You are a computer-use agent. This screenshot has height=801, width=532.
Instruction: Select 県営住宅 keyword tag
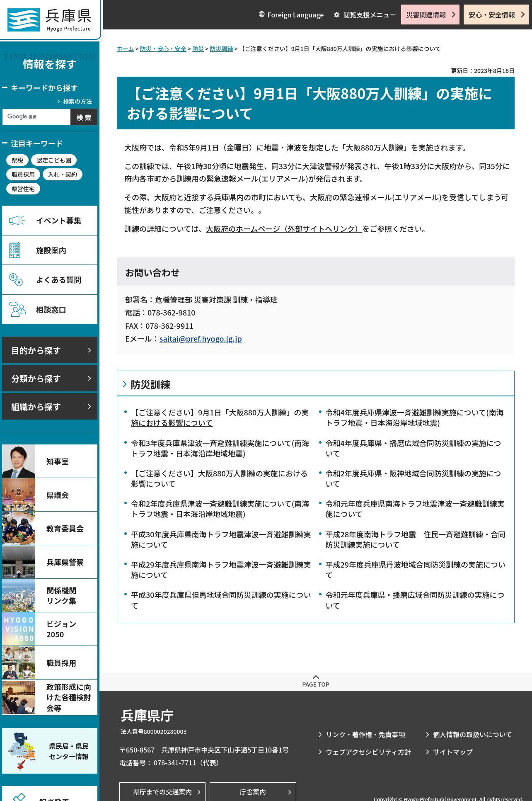coord(23,189)
